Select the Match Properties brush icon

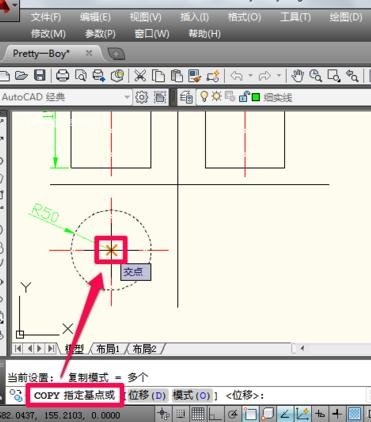pos(194,76)
